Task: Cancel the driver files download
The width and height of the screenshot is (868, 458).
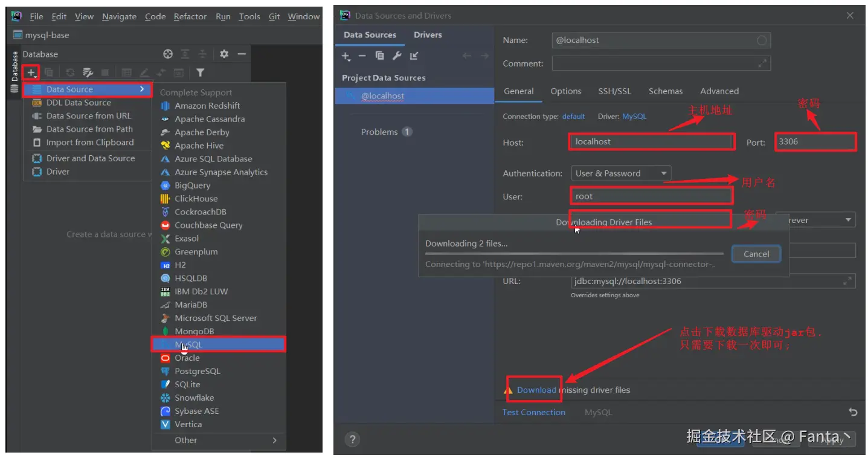Action: (x=756, y=254)
